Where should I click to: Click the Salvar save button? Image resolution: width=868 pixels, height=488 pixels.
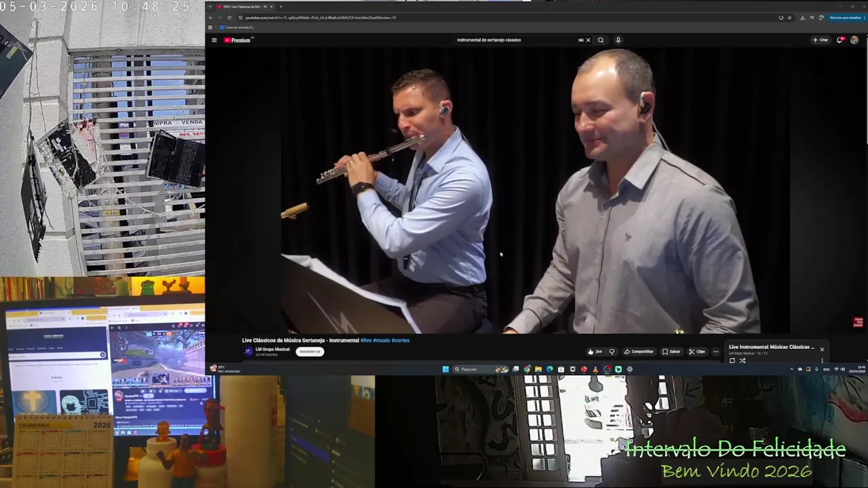point(671,352)
